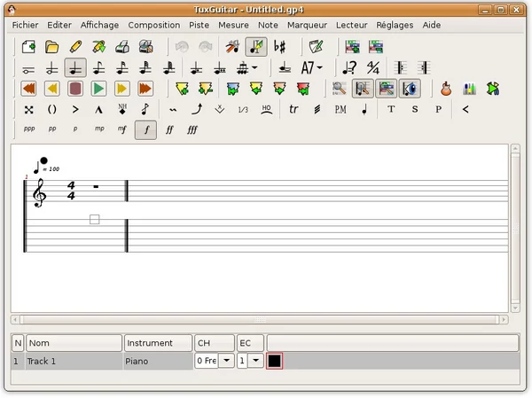Click the natural harmonic NH effect
This screenshot has width=532, height=398.
(x=122, y=109)
